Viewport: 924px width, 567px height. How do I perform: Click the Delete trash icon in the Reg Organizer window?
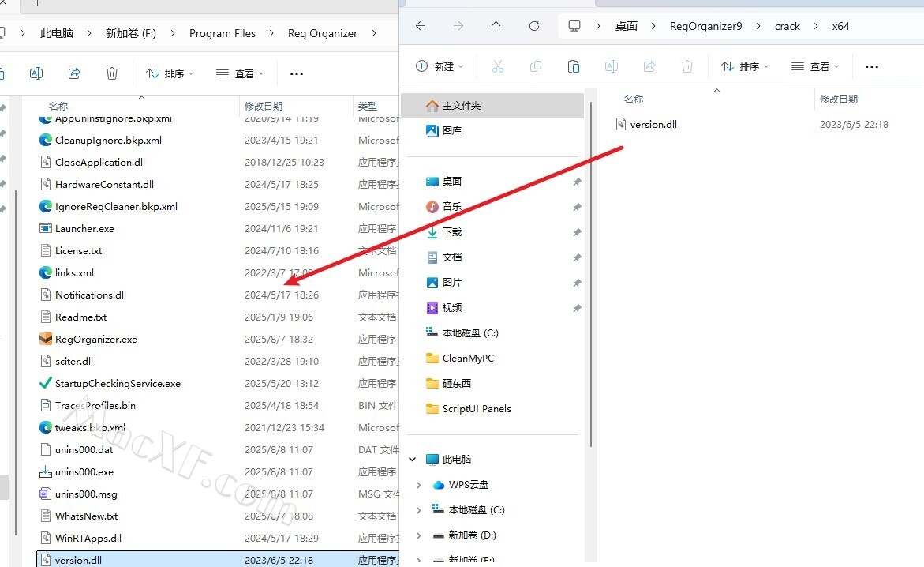coord(112,73)
